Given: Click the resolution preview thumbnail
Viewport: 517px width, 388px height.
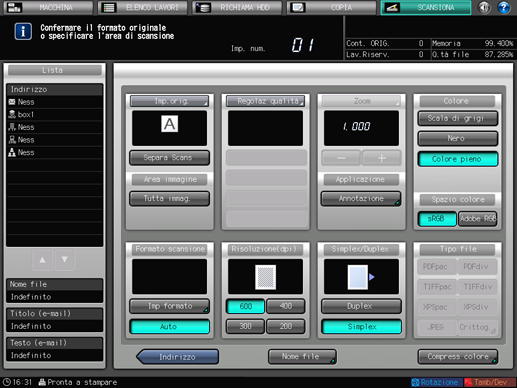Looking at the screenshot, I should [265, 277].
